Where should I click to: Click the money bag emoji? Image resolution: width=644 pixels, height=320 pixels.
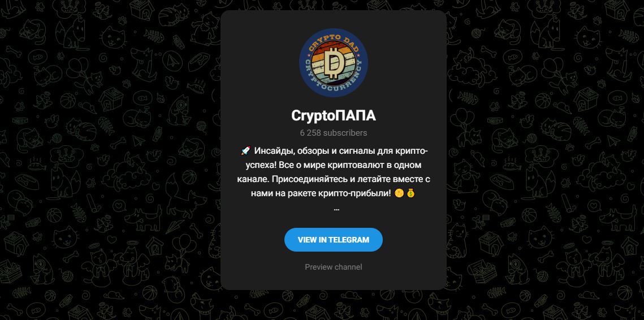point(410,193)
